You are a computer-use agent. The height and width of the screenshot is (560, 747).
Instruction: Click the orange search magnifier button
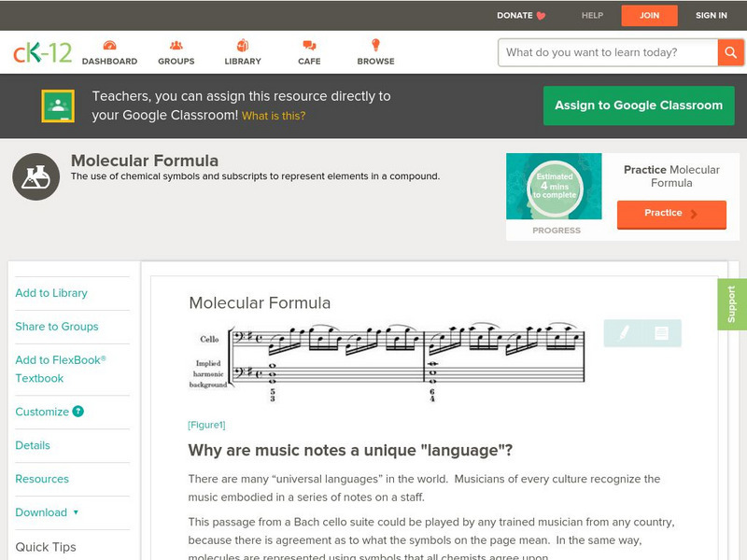[x=730, y=52]
